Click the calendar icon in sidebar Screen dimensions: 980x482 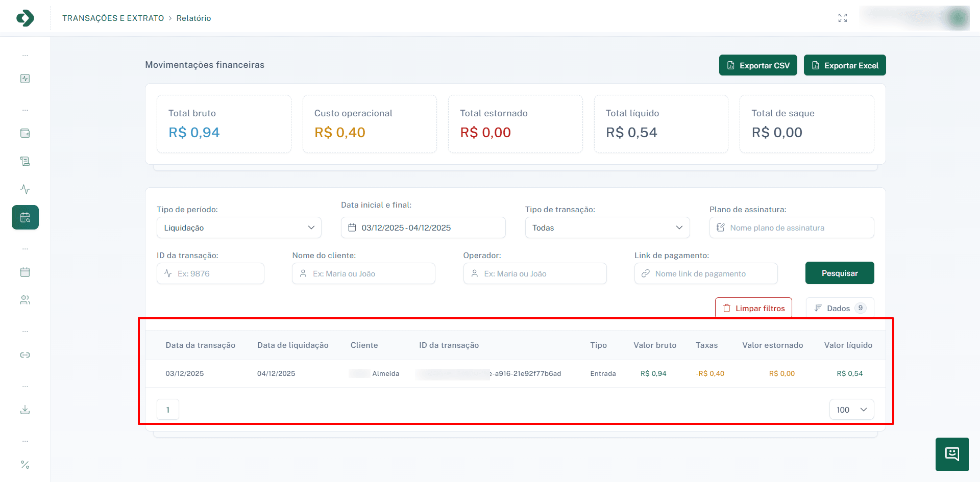click(x=25, y=272)
